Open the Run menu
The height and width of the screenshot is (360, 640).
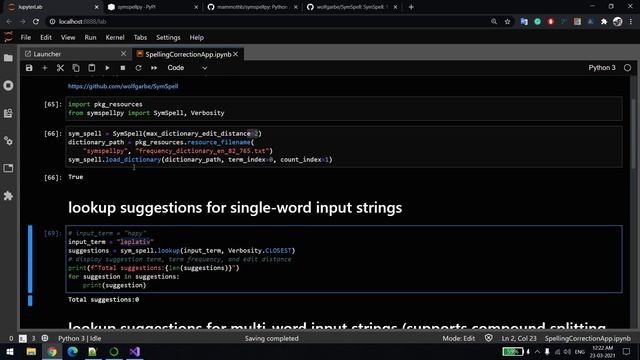(90, 38)
